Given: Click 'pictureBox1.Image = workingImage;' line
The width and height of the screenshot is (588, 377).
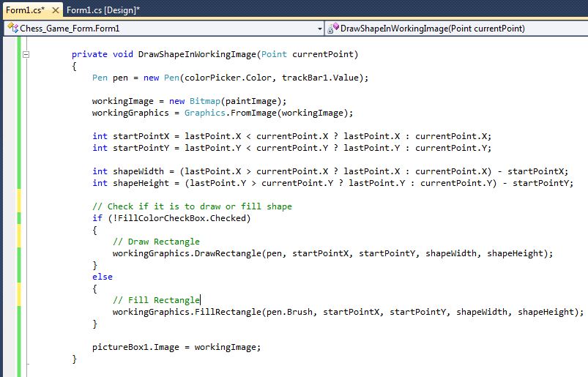Looking at the screenshot, I should 176,347.
